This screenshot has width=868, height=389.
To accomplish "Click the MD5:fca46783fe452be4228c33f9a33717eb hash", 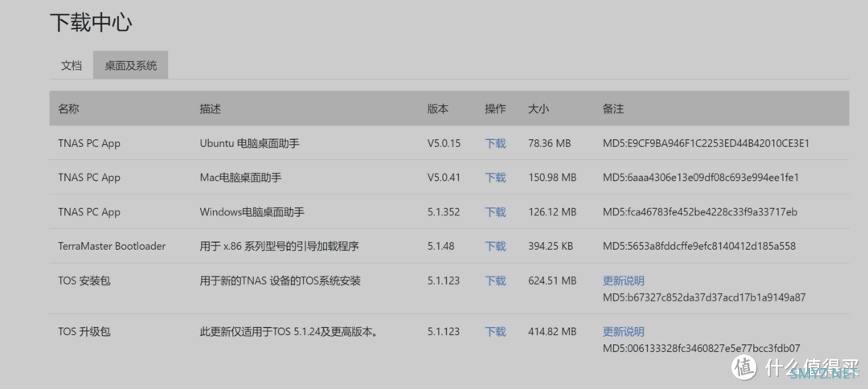I will (x=700, y=212).
